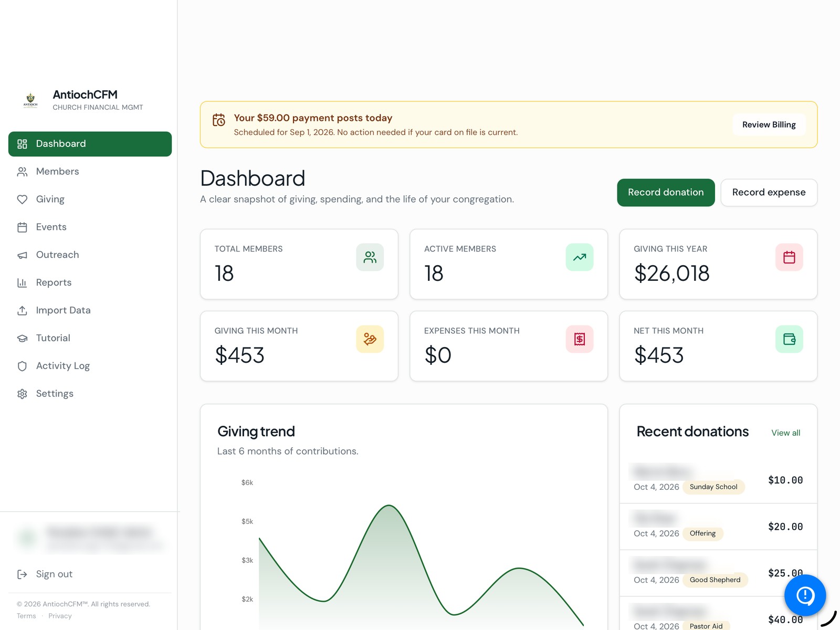Click the Sunday School donation tag
Screen dimensions: 840x630
pyautogui.click(x=713, y=487)
